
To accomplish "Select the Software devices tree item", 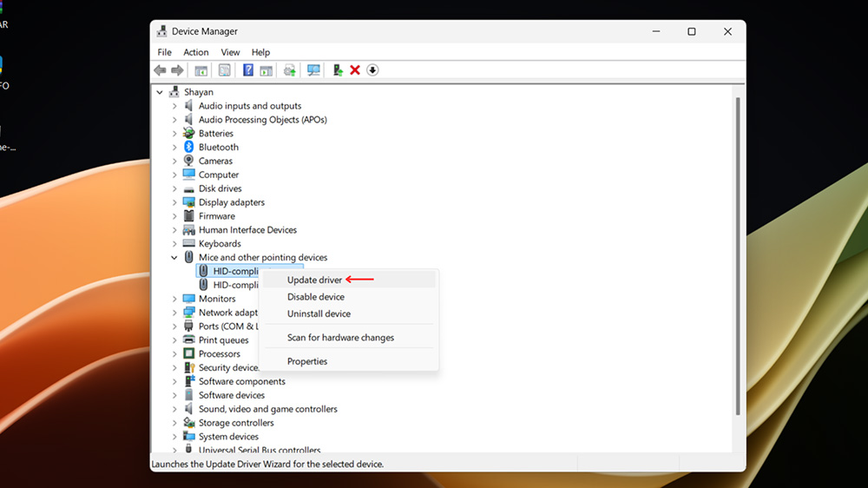I will point(232,395).
